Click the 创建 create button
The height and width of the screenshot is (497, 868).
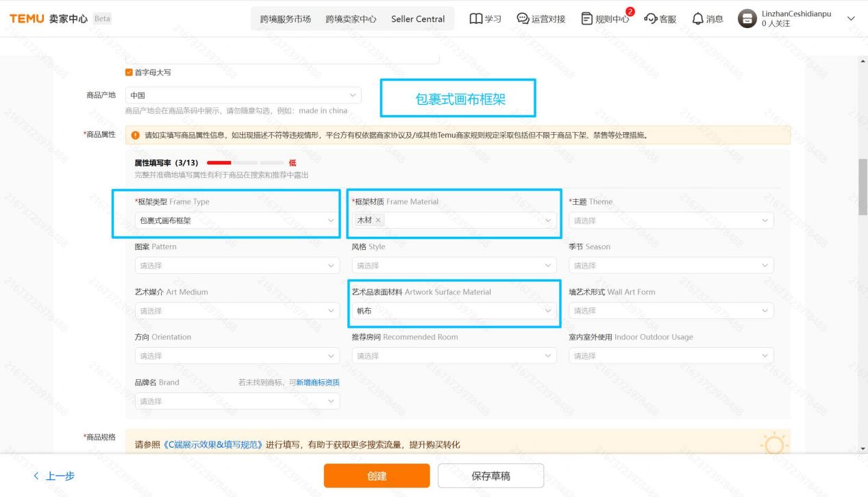click(376, 475)
